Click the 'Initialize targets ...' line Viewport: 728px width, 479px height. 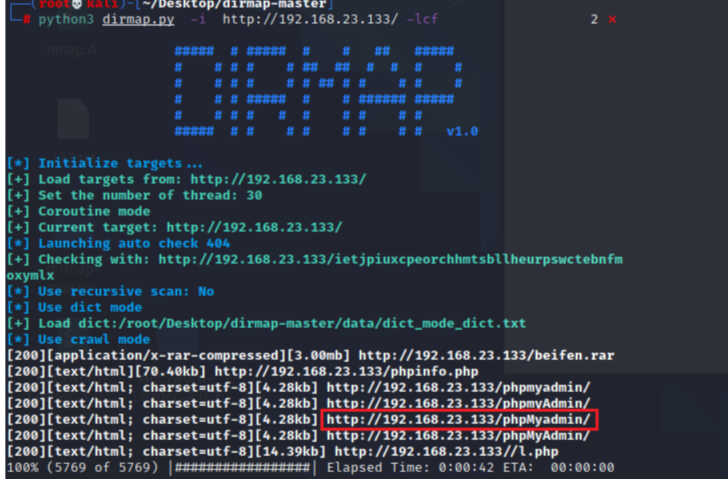click(120, 163)
